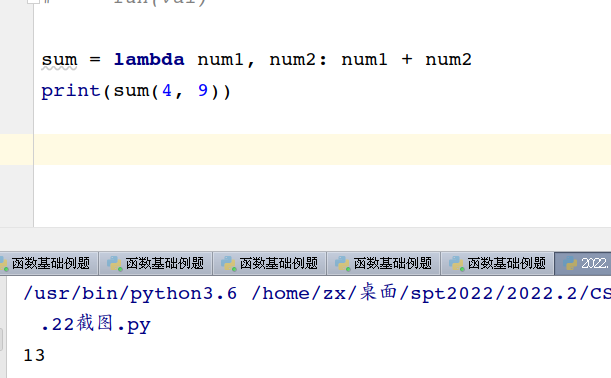Click the print call in the code
This screenshot has width=611, height=378.
click(x=71, y=92)
